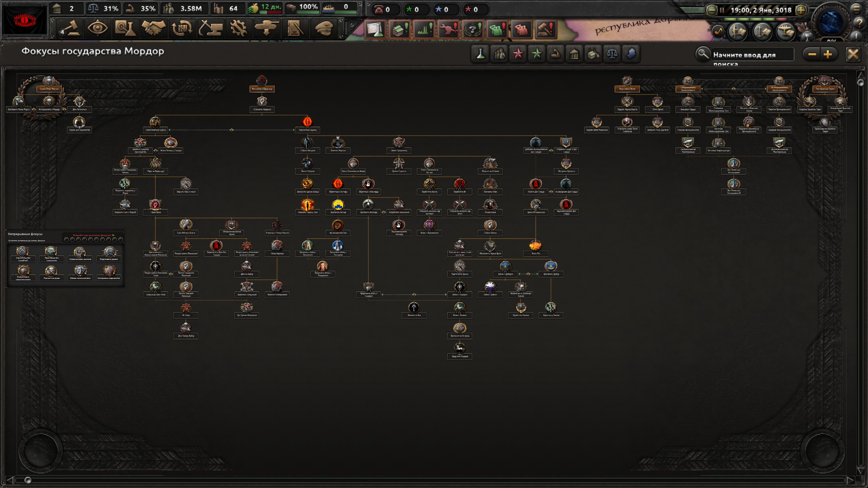This screenshot has height=488, width=868.
Task: Close the Mordor focus tree window
Action: (x=853, y=54)
